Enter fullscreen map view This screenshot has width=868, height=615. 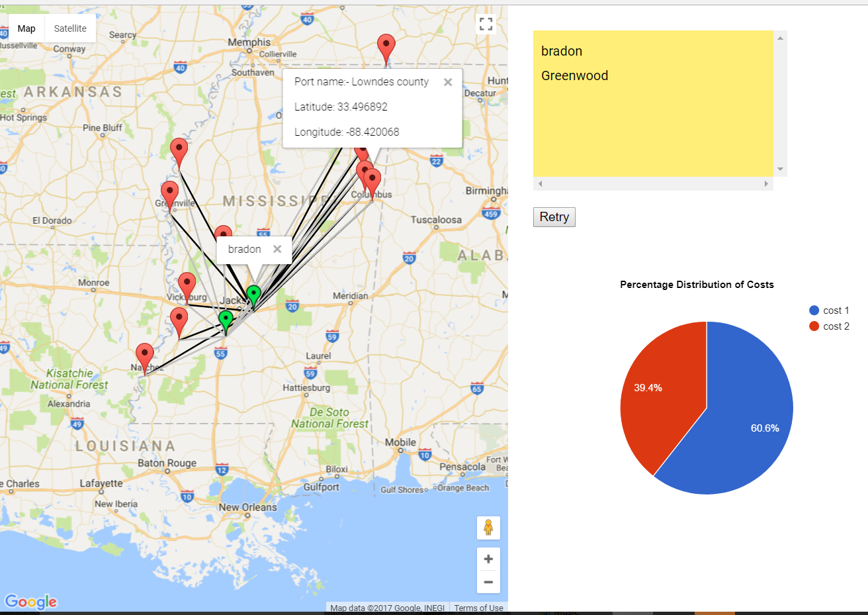click(x=486, y=23)
